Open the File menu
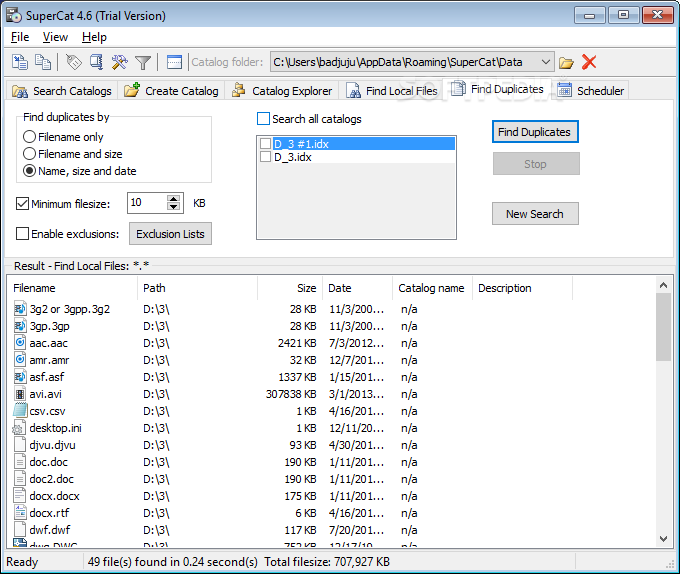Viewport: 680px width, 574px height. 20,37
